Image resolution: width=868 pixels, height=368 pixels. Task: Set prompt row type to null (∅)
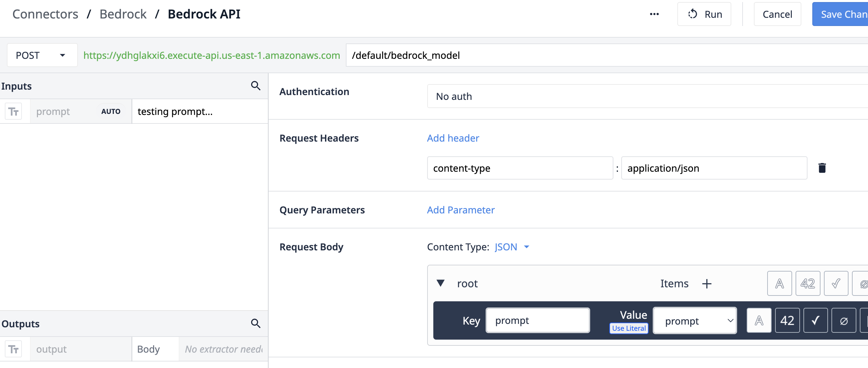844,320
